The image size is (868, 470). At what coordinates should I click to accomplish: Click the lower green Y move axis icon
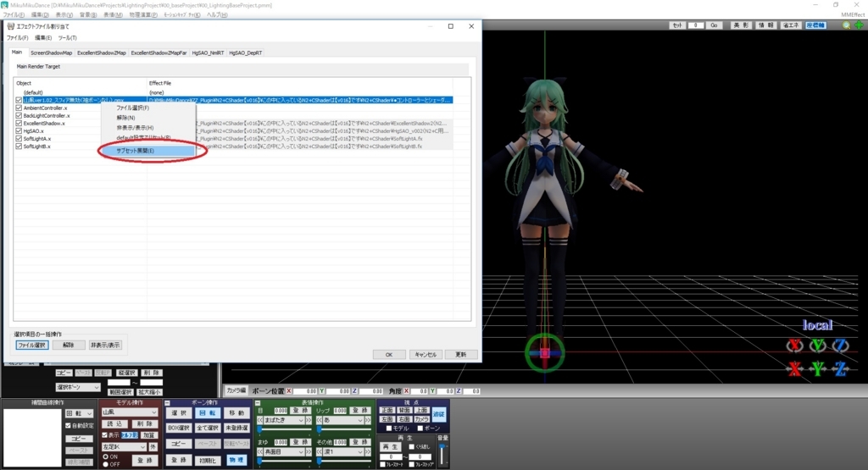(x=818, y=369)
